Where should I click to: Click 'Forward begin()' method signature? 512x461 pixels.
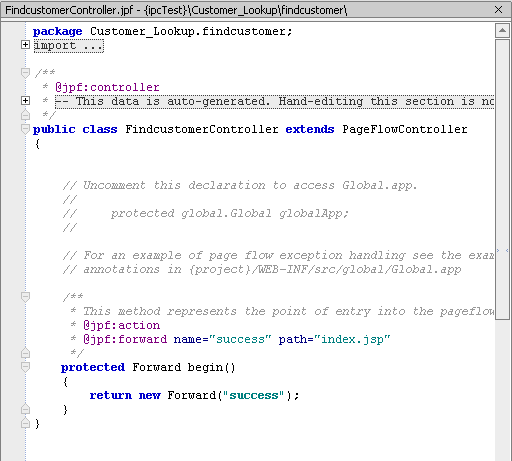pos(184,367)
